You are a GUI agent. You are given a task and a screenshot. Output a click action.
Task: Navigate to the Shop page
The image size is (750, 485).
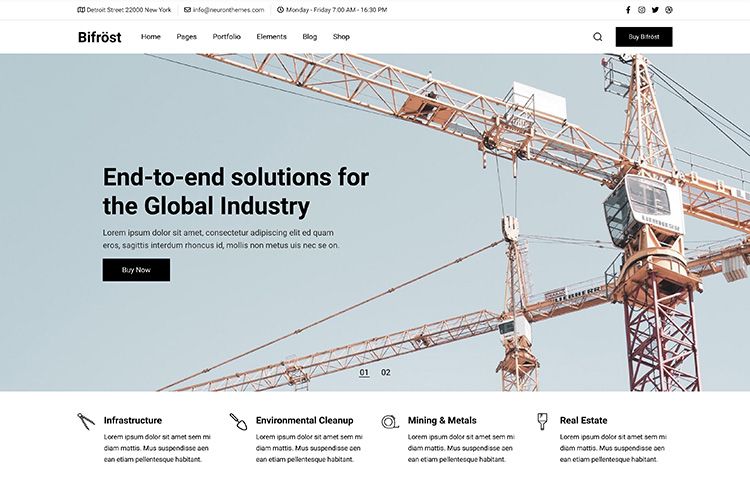[341, 37]
